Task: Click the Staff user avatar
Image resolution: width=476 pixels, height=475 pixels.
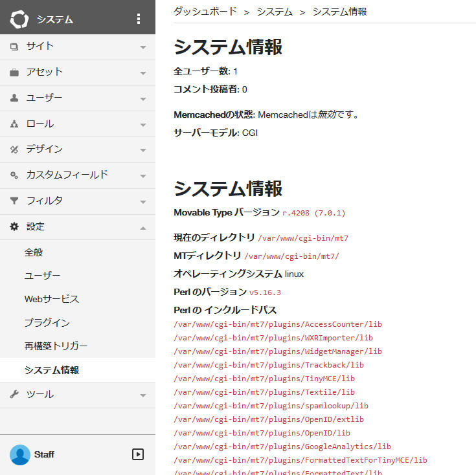Action: (20, 455)
